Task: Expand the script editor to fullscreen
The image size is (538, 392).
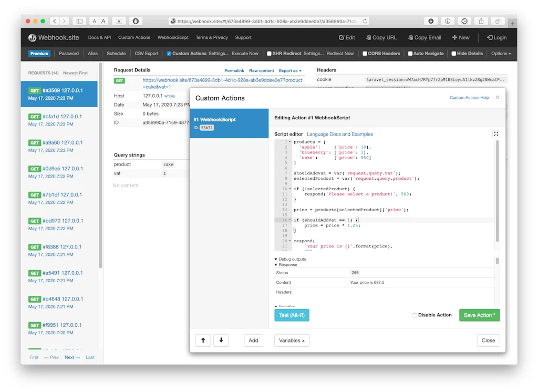Action: click(496, 133)
